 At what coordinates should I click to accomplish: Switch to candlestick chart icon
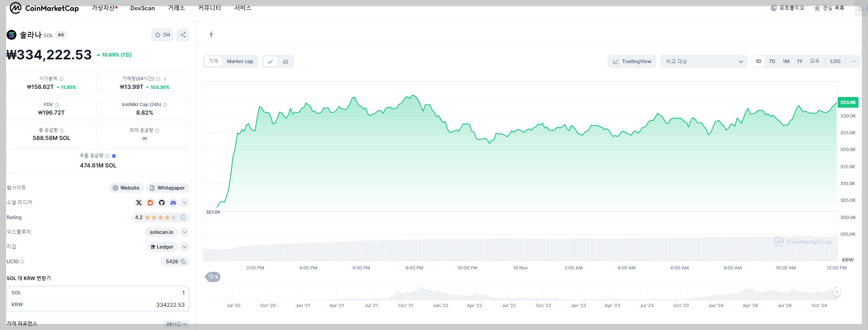click(x=286, y=61)
